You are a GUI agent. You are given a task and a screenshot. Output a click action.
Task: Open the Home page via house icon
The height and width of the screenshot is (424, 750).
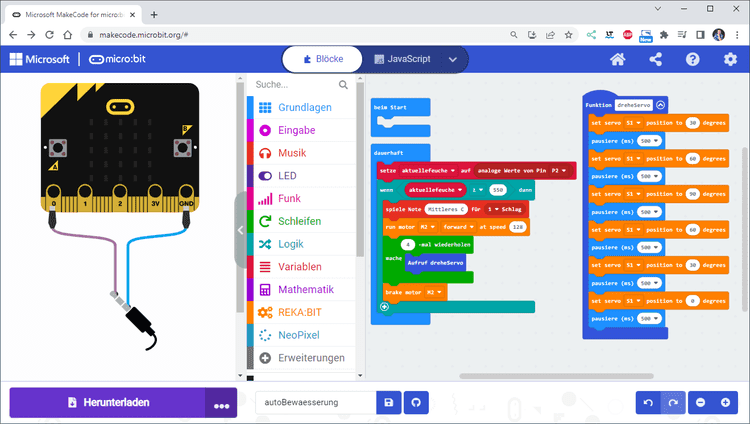[x=618, y=59]
